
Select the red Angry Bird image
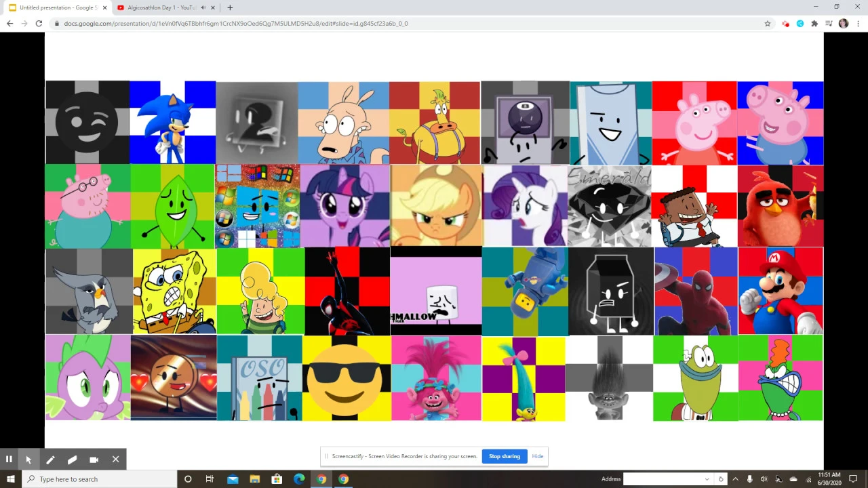click(781, 206)
